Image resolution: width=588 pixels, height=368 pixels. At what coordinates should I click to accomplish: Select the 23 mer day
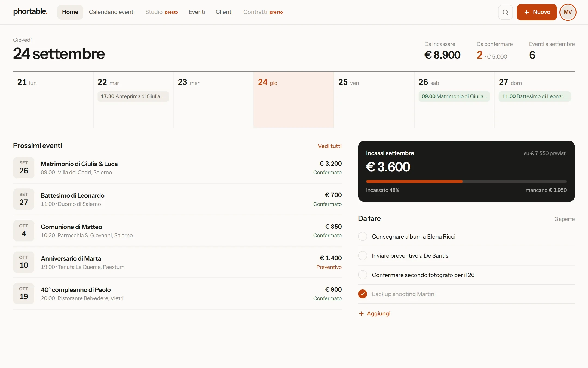[x=214, y=100]
